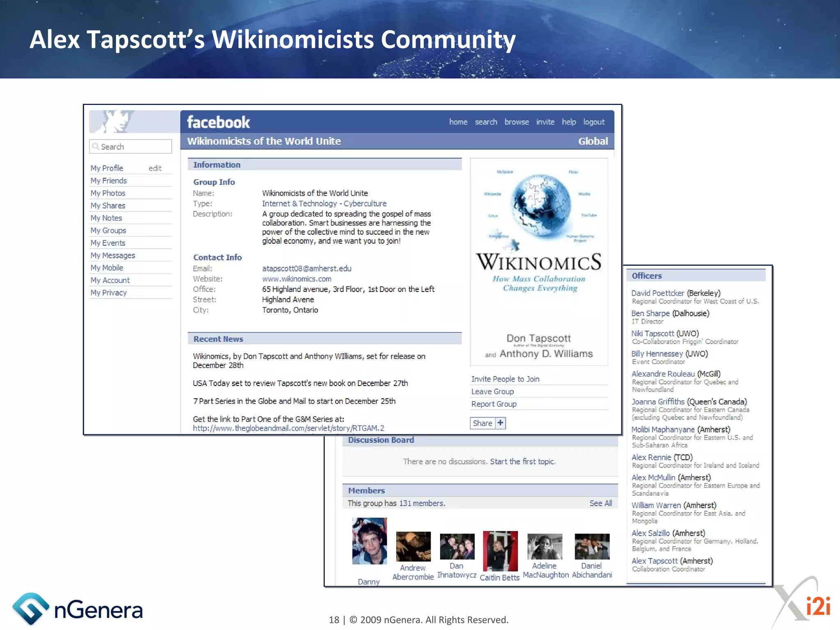Open My Friends in the sidebar
The image size is (840, 630).
click(109, 180)
